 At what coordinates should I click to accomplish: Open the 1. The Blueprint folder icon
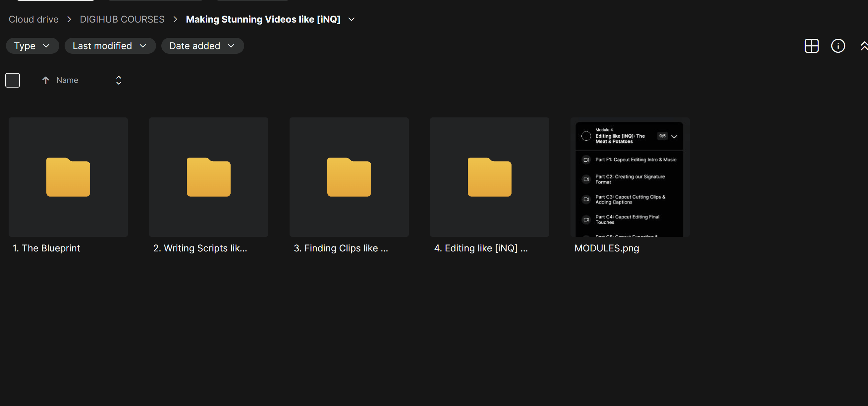click(68, 177)
